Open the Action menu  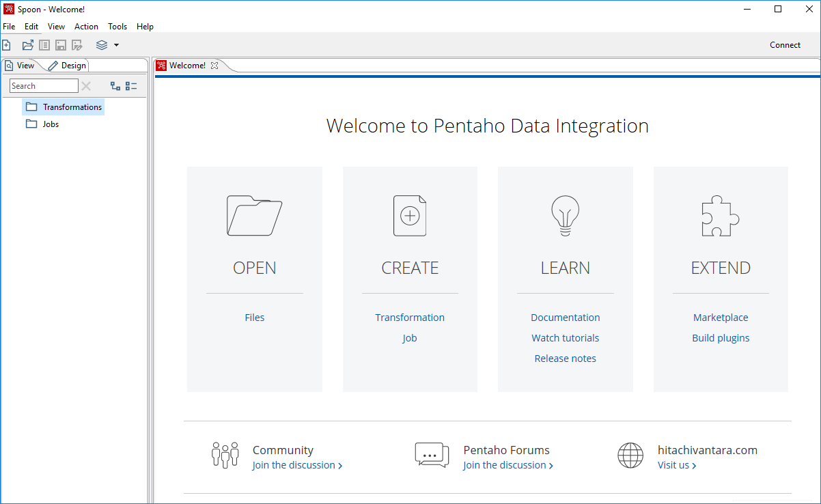click(x=86, y=27)
